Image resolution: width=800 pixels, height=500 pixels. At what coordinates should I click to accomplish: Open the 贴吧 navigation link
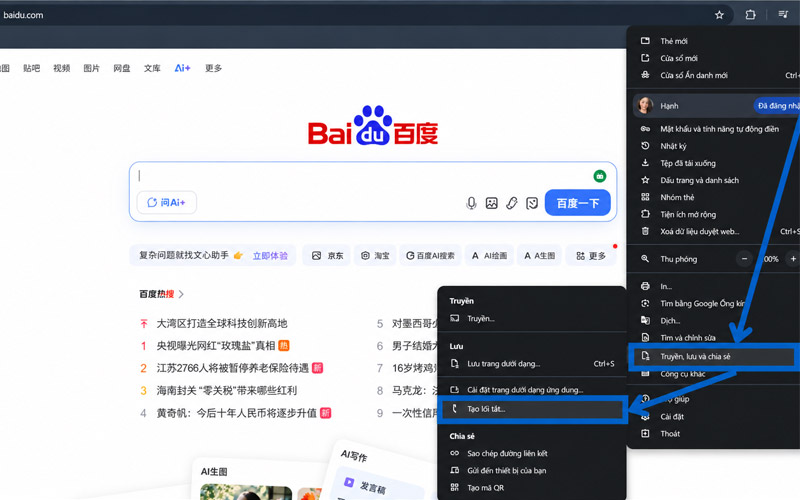(32, 68)
